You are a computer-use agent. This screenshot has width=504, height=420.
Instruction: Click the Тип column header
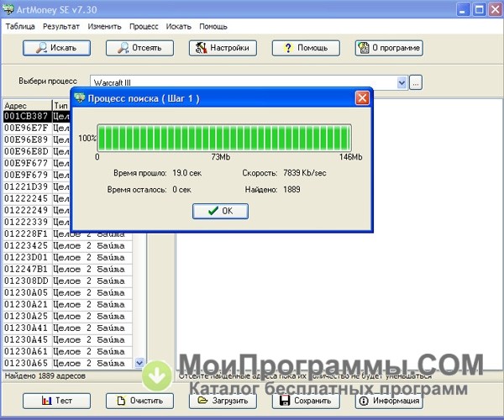[61, 105]
